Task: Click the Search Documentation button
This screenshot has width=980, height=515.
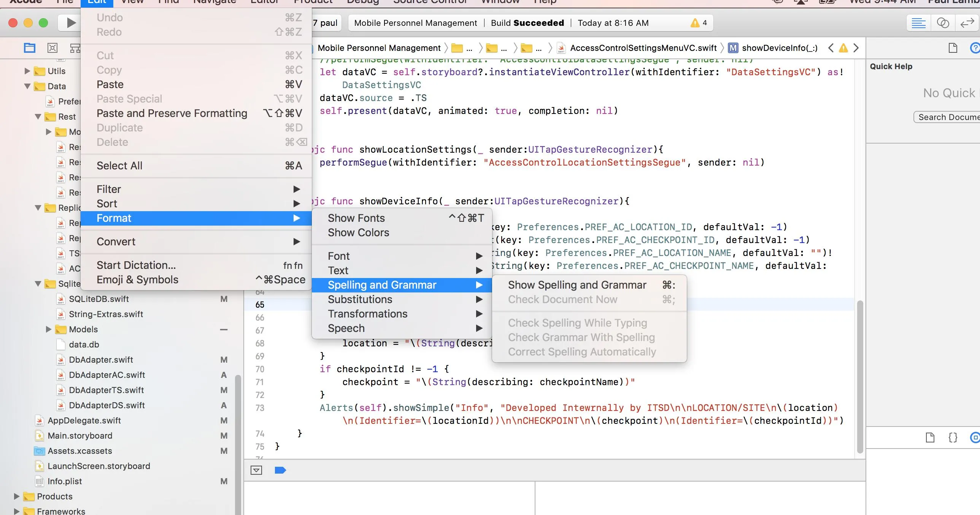Action: tap(947, 117)
